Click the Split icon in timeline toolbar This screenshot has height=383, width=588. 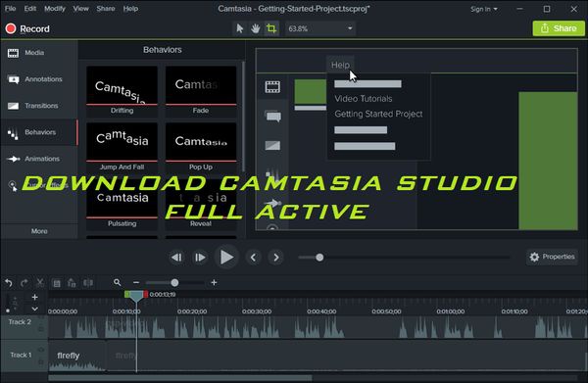(x=88, y=283)
